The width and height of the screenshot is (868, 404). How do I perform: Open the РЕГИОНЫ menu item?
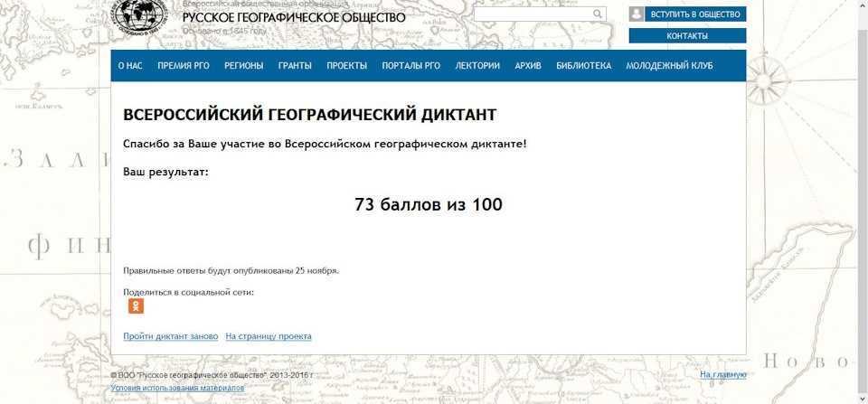pyautogui.click(x=243, y=66)
